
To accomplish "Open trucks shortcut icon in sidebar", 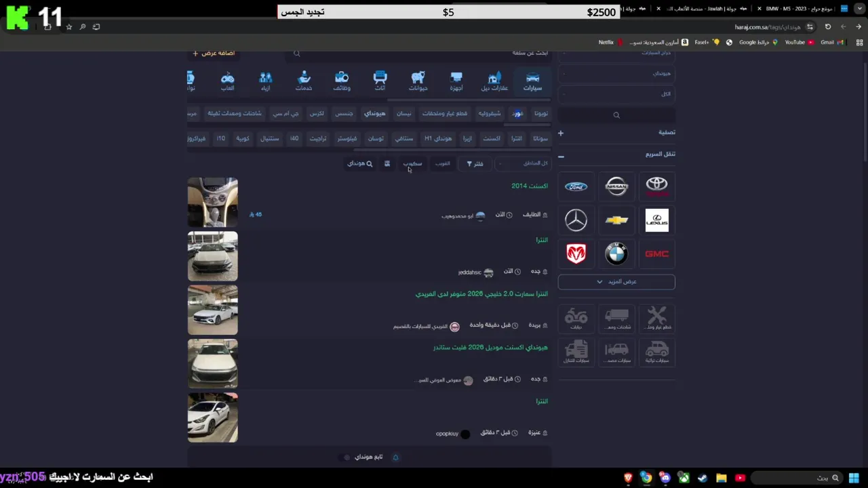I will (x=616, y=318).
